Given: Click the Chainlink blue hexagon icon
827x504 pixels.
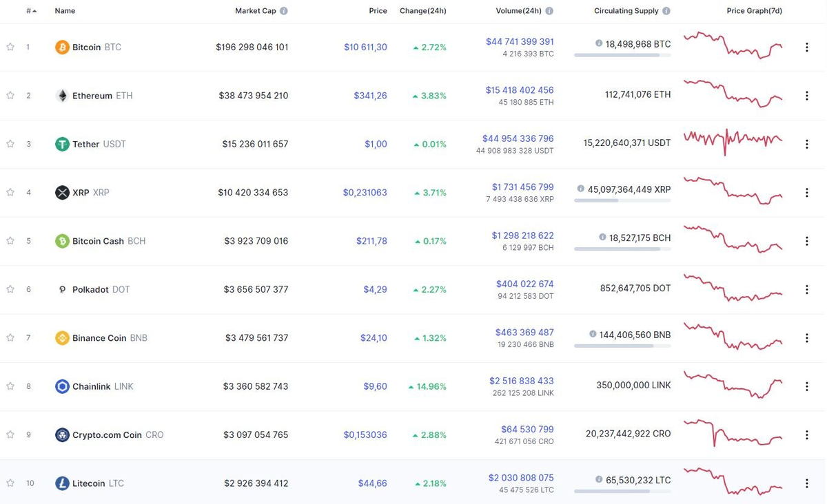Looking at the screenshot, I should tap(62, 386).
